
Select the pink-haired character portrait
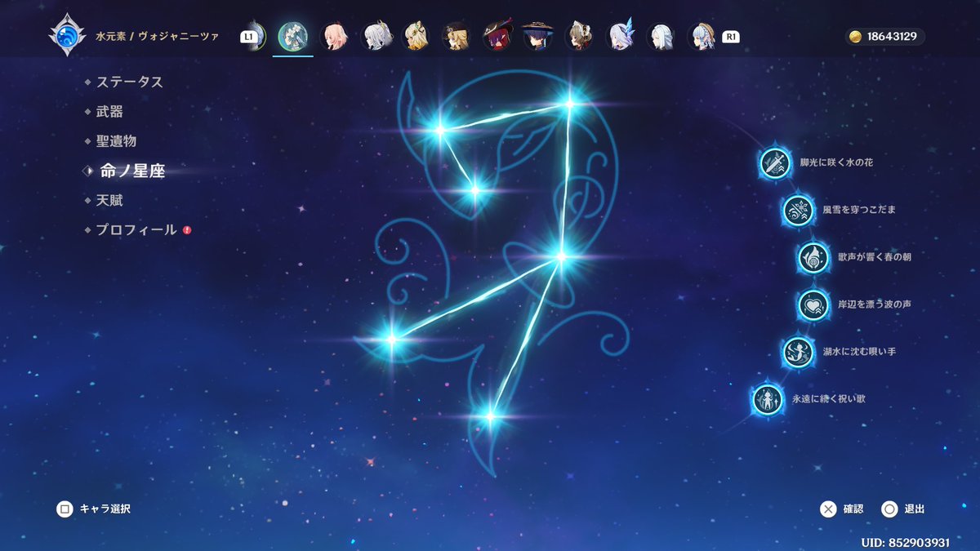pos(333,36)
